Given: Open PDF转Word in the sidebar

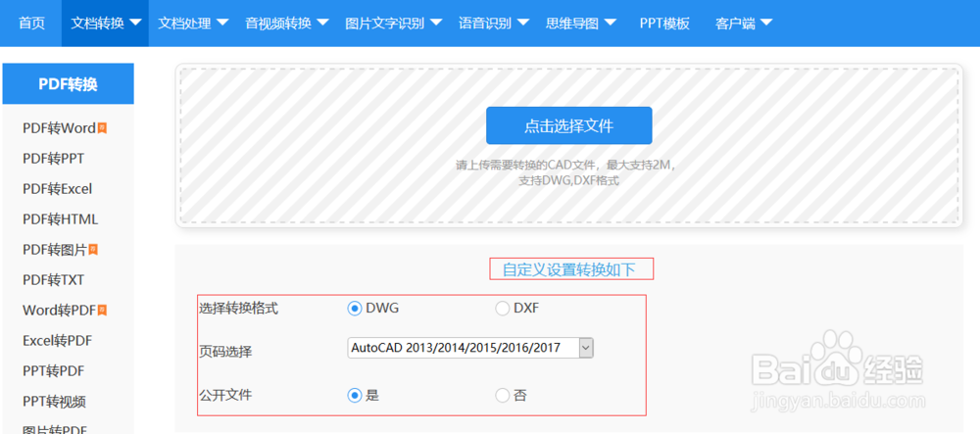Looking at the screenshot, I should [59, 128].
